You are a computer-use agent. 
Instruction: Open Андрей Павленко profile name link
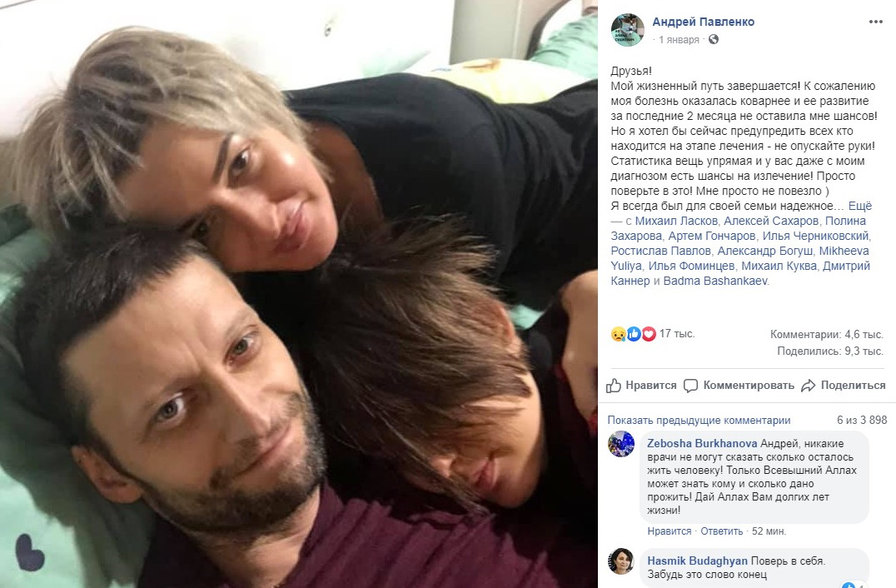click(704, 22)
